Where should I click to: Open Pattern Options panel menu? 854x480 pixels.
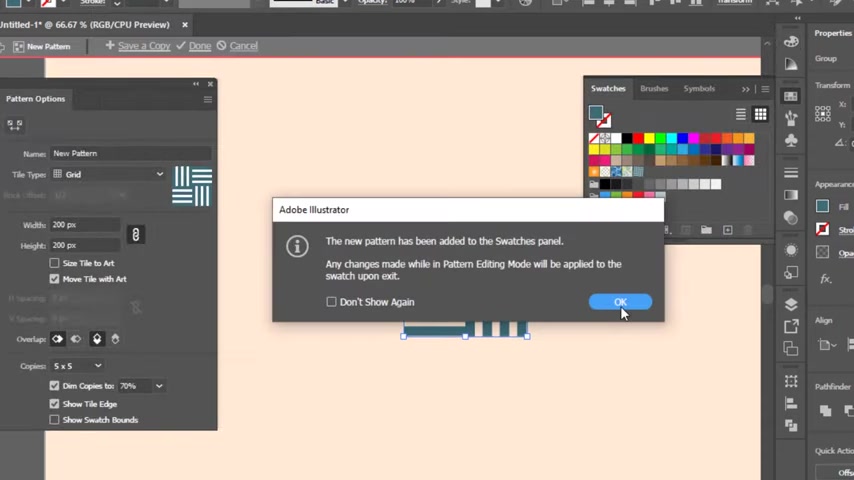[x=208, y=100]
